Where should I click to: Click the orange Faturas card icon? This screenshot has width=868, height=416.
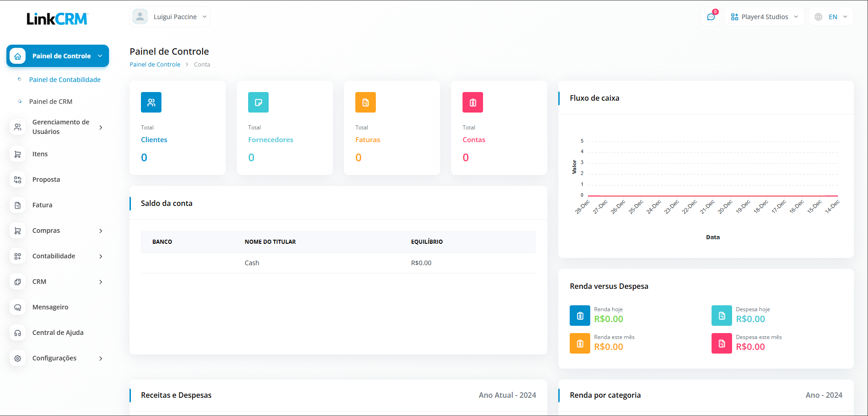pos(365,103)
